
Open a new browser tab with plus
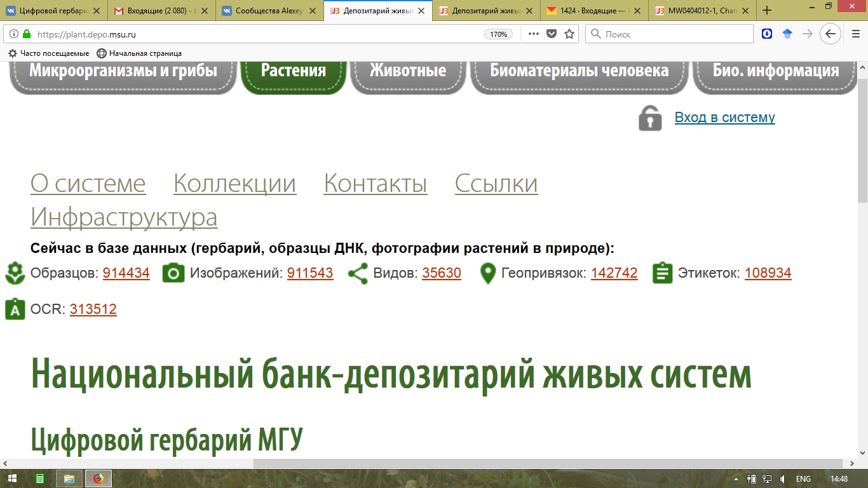pyautogui.click(x=767, y=10)
